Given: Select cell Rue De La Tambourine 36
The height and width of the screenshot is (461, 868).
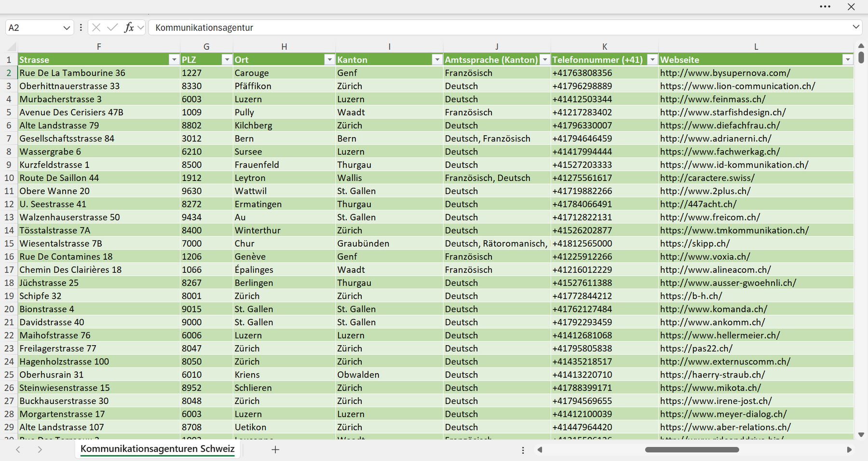Looking at the screenshot, I should [x=99, y=73].
